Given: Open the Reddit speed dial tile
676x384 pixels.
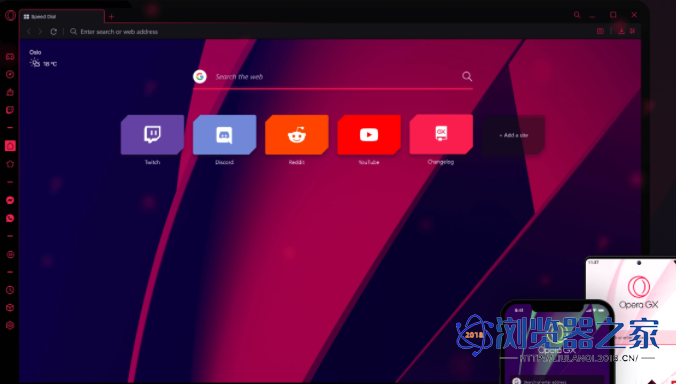Looking at the screenshot, I should pyautogui.click(x=297, y=134).
